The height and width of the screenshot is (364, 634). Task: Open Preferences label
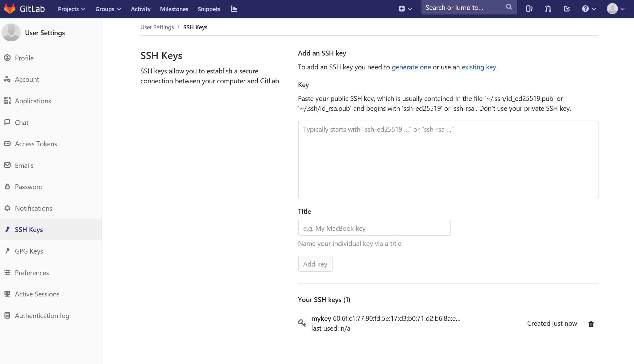point(32,273)
